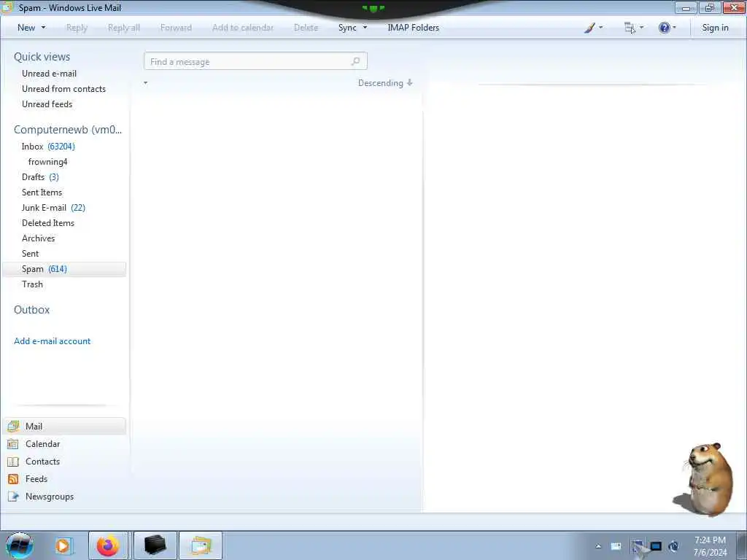Click the Windows Live Mail title bar icon

[7, 7]
